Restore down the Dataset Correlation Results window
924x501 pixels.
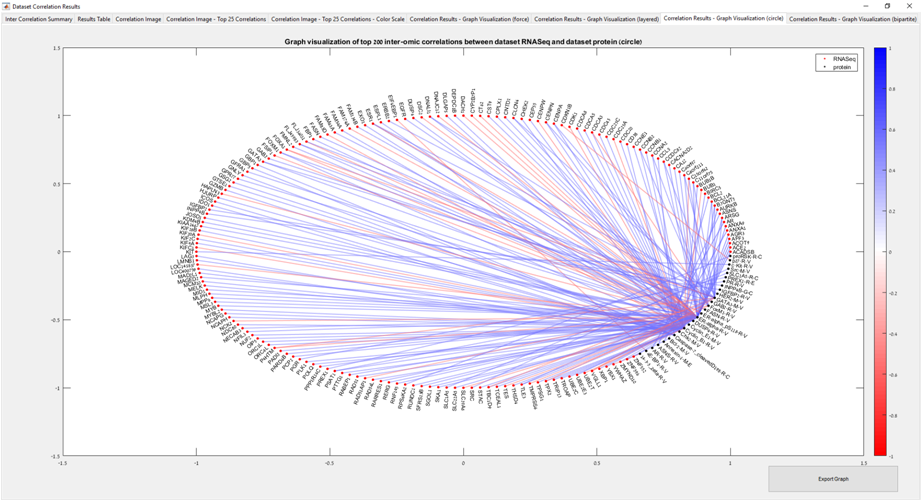click(887, 6)
